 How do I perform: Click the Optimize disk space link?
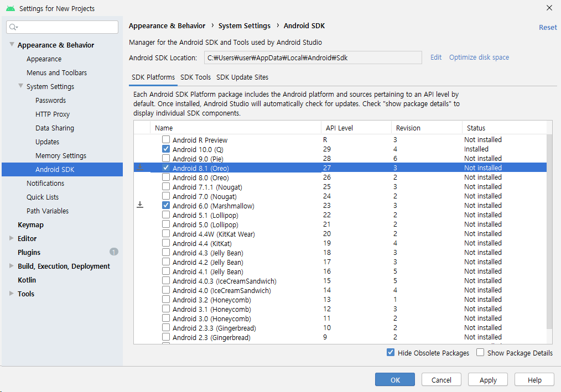pos(479,58)
